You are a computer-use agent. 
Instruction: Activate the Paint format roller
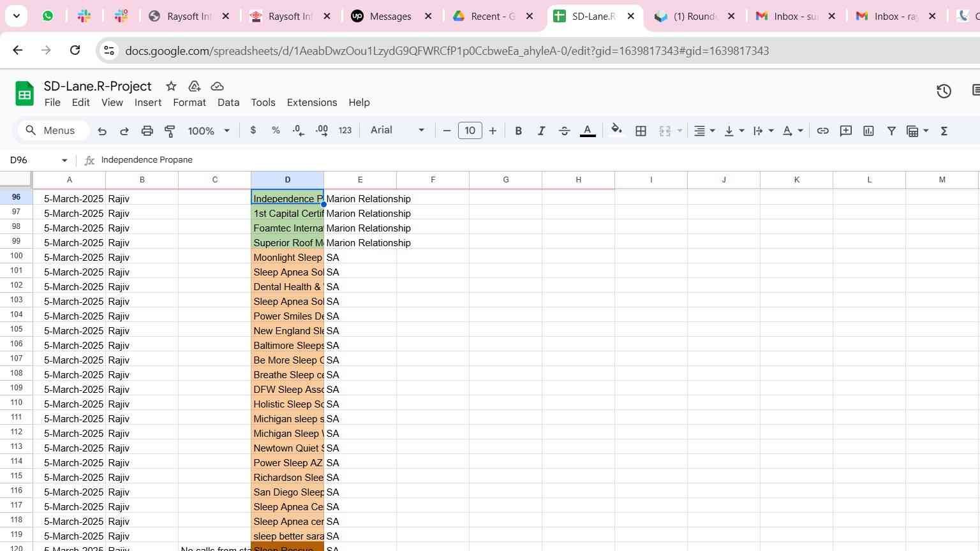click(170, 131)
